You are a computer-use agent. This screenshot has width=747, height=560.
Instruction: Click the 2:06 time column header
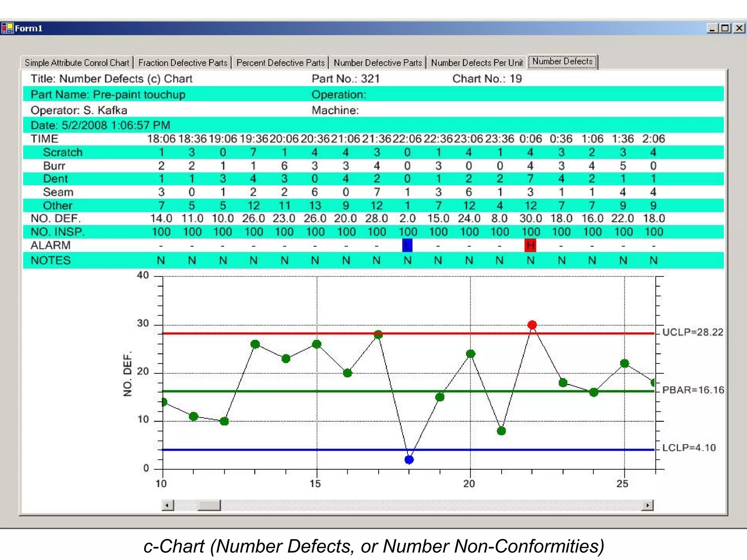coord(653,139)
